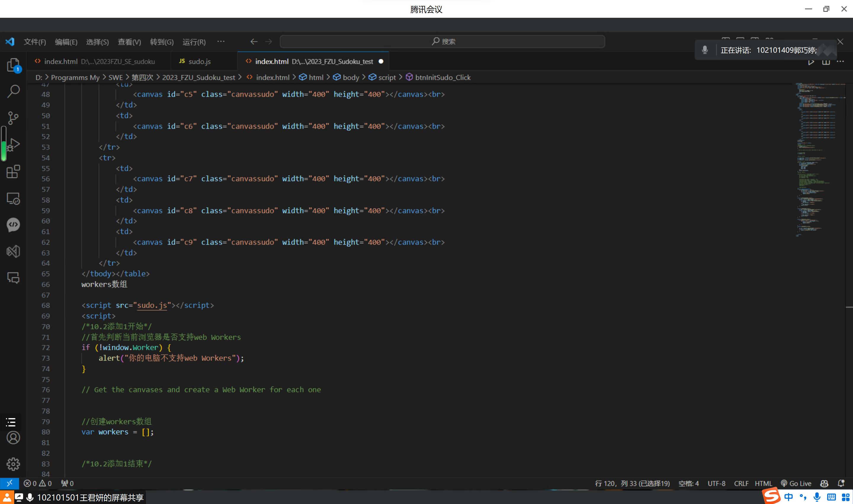Image resolution: width=853 pixels, height=504 pixels.
Task: Open the Extensions view icon
Action: (x=13, y=171)
